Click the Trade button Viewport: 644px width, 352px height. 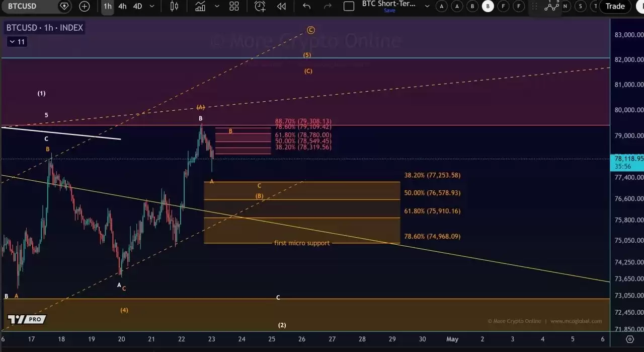click(x=615, y=7)
